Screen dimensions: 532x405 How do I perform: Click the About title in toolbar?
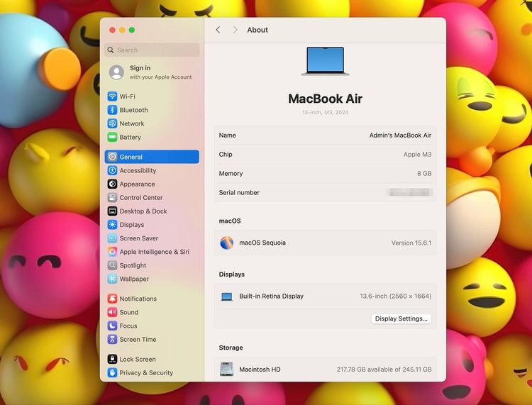point(257,30)
